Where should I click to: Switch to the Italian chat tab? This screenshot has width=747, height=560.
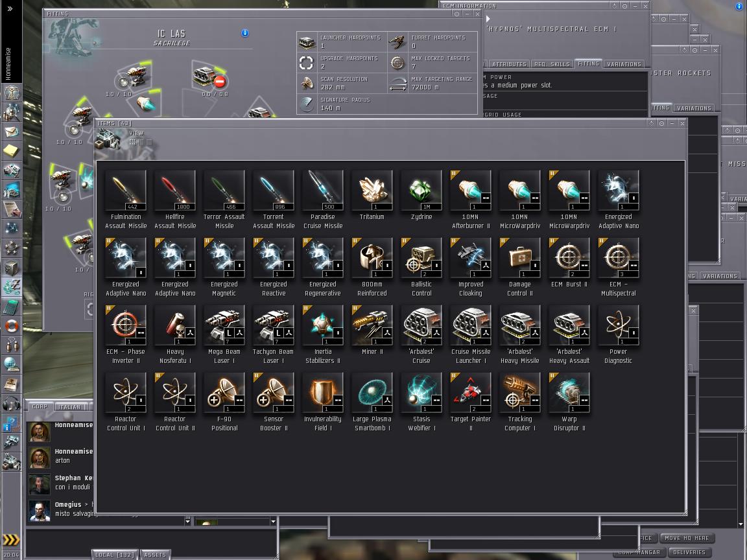point(70,407)
